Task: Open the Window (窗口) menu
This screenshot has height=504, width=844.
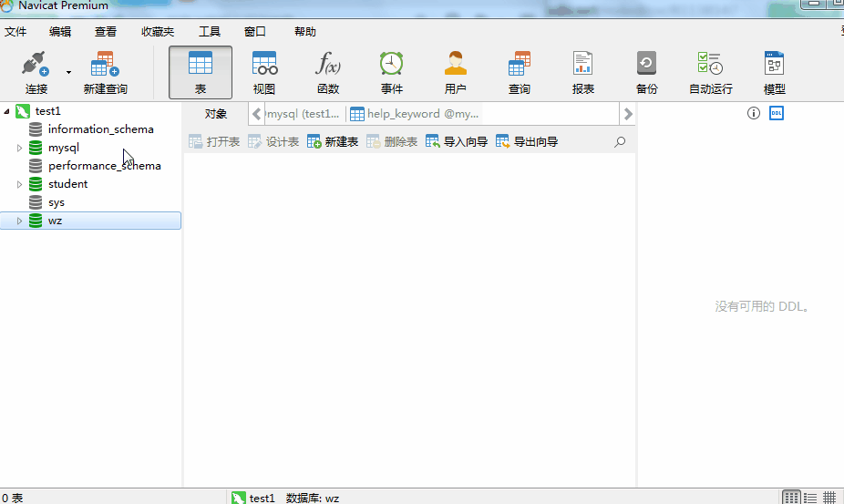Action: coord(254,32)
